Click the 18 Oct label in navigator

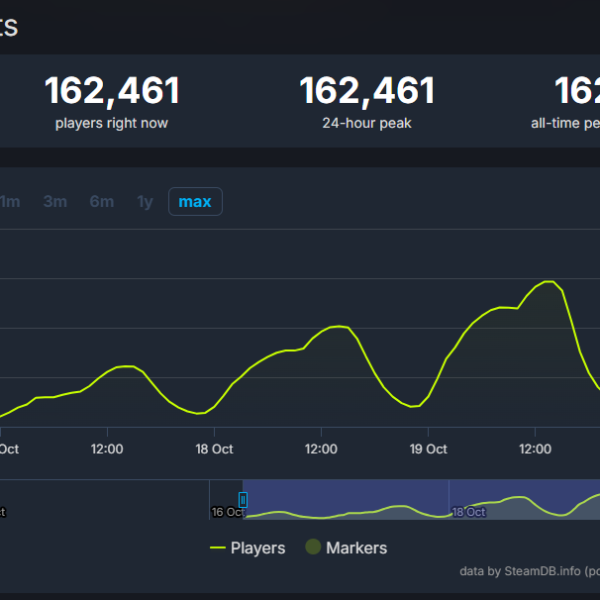(x=469, y=512)
